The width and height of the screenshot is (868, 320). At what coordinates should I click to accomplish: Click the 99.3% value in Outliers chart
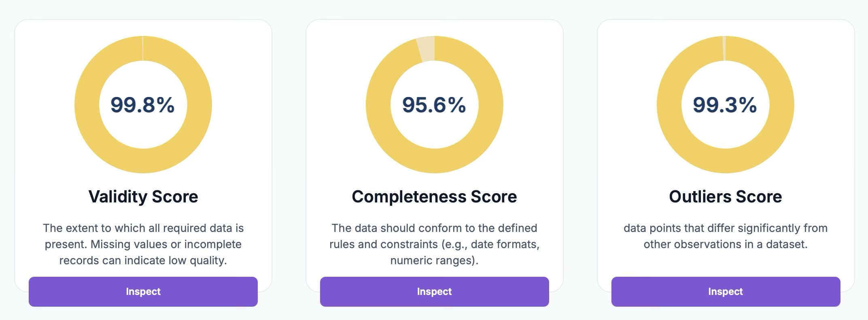[x=725, y=105]
